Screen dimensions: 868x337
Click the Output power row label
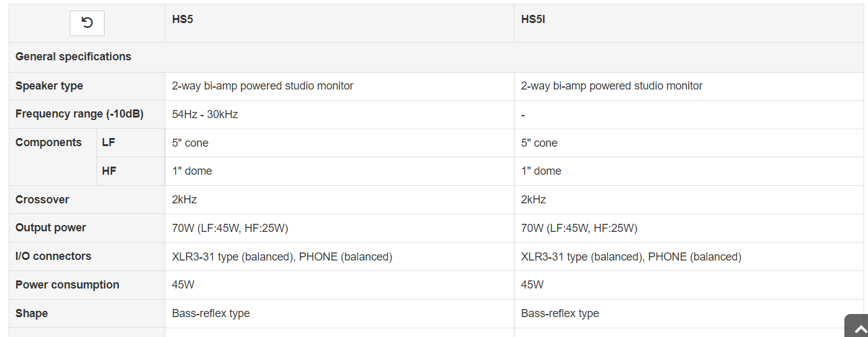click(51, 228)
